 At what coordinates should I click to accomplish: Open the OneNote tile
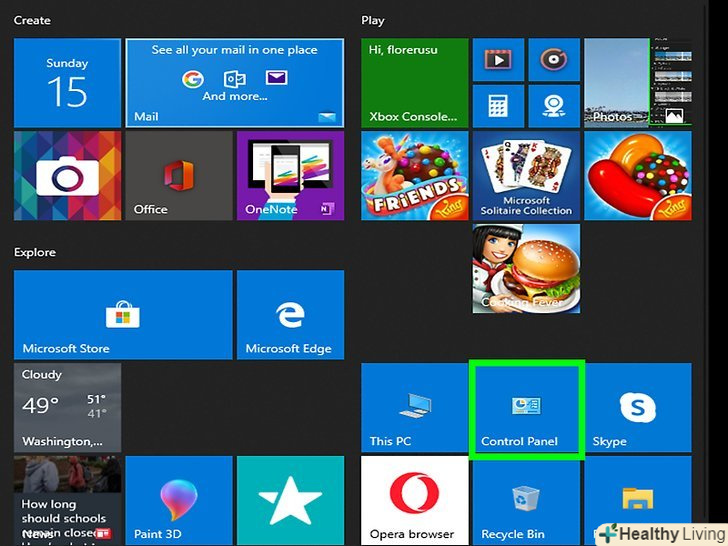(x=290, y=176)
